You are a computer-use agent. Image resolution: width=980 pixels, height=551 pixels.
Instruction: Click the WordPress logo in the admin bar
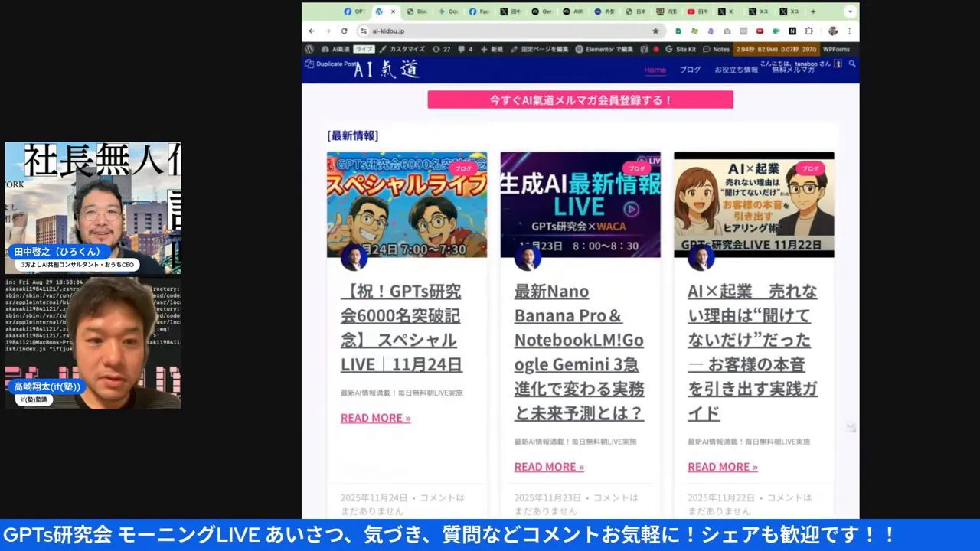309,49
